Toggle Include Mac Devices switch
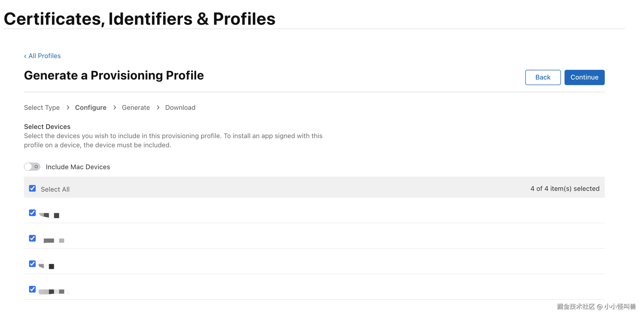The height and width of the screenshot is (318, 644). pos(32,167)
